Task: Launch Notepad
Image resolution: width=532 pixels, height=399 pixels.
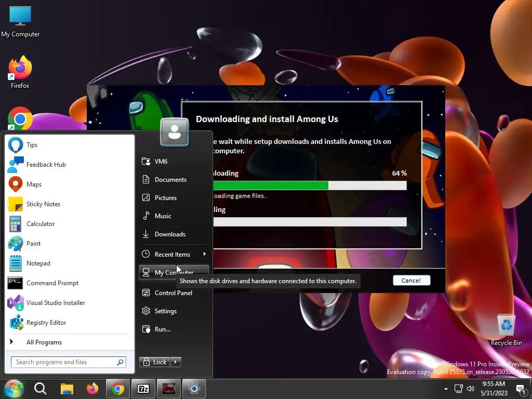Action: (x=70, y=263)
